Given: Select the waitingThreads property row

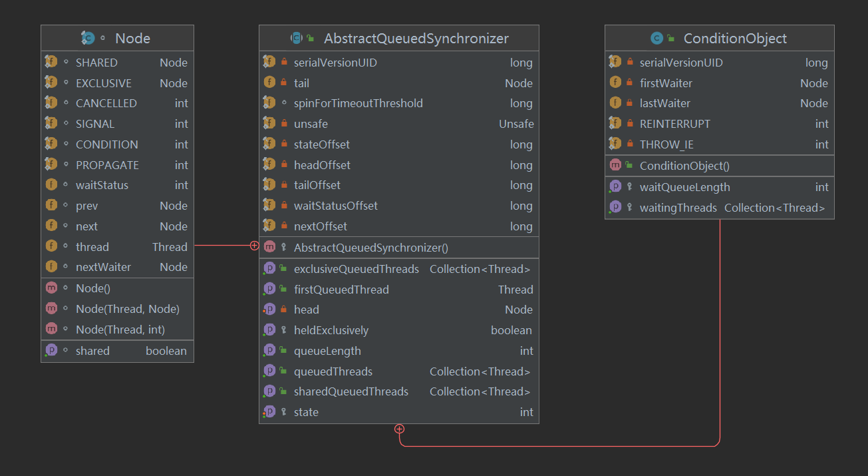Looking at the screenshot, I should 678,208.
